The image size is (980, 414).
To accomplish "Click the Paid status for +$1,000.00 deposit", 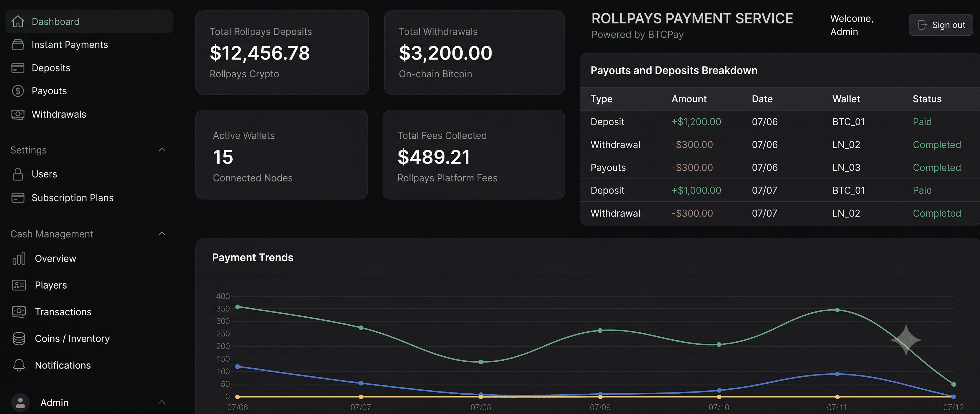I will click(x=922, y=190).
